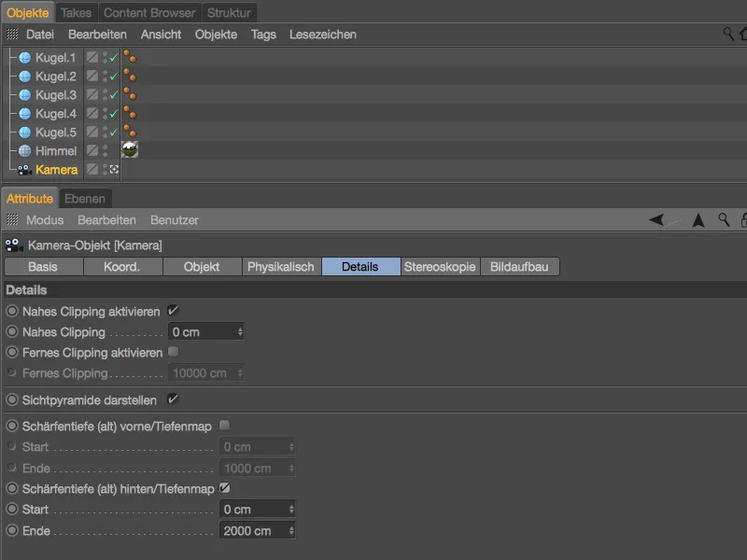Click the Kugel.5 sphere object icon

(25, 132)
